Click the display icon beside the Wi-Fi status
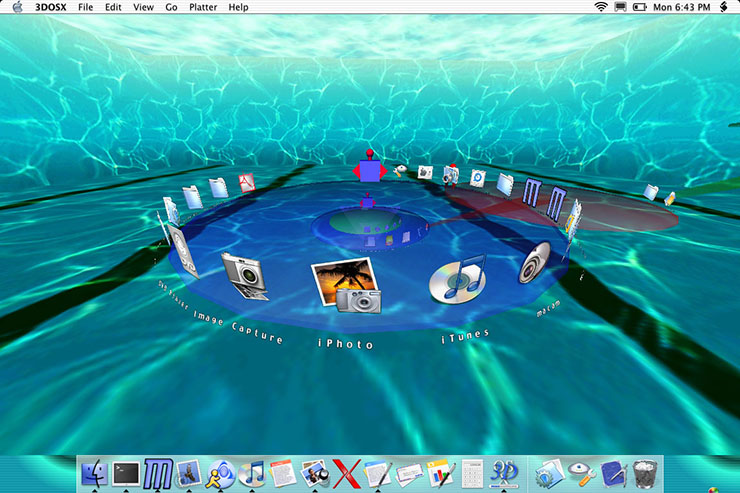Screen dimensions: 740x493 pyautogui.click(x=620, y=7)
